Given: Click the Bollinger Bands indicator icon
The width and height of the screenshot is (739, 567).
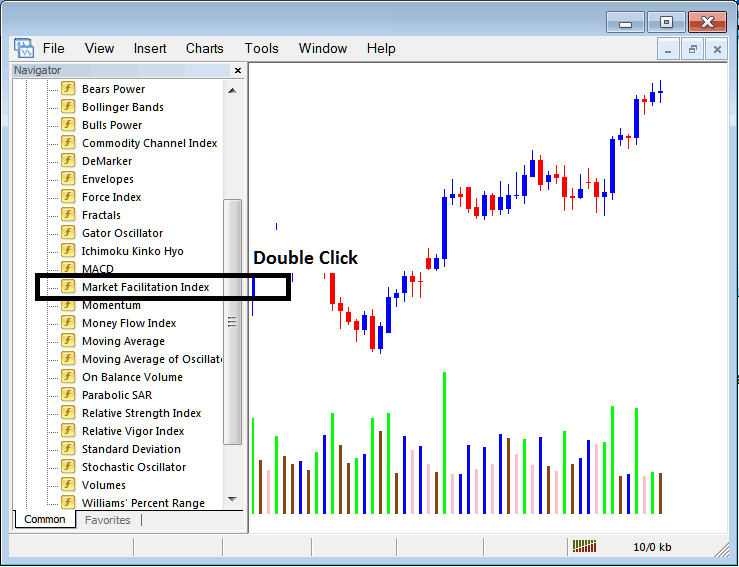Looking at the screenshot, I should (x=68, y=107).
